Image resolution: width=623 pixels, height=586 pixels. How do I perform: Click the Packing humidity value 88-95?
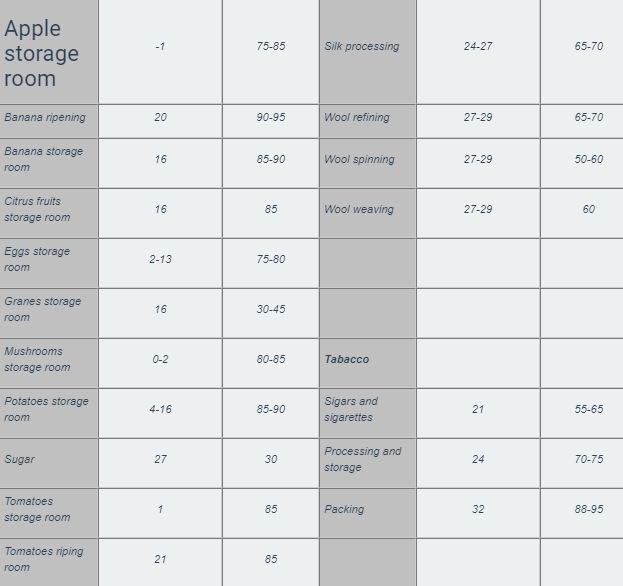coord(589,509)
